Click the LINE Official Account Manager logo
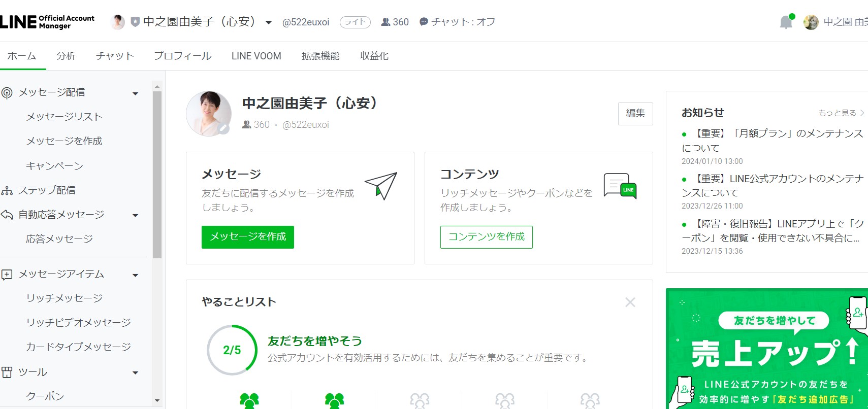Viewport: 868px width, 409px height. pos(47,22)
